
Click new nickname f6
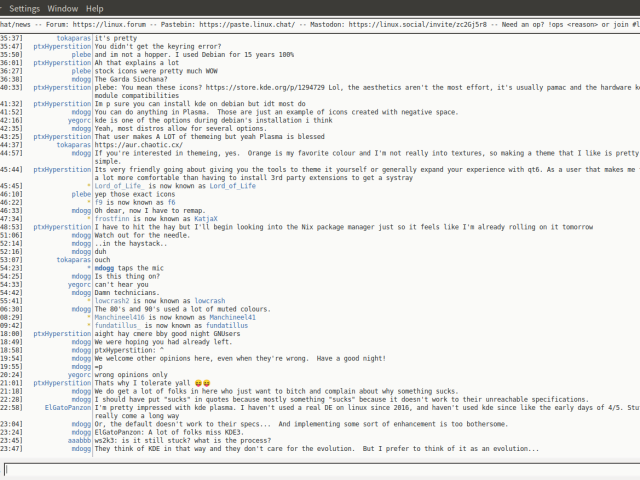(x=171, y=202)
